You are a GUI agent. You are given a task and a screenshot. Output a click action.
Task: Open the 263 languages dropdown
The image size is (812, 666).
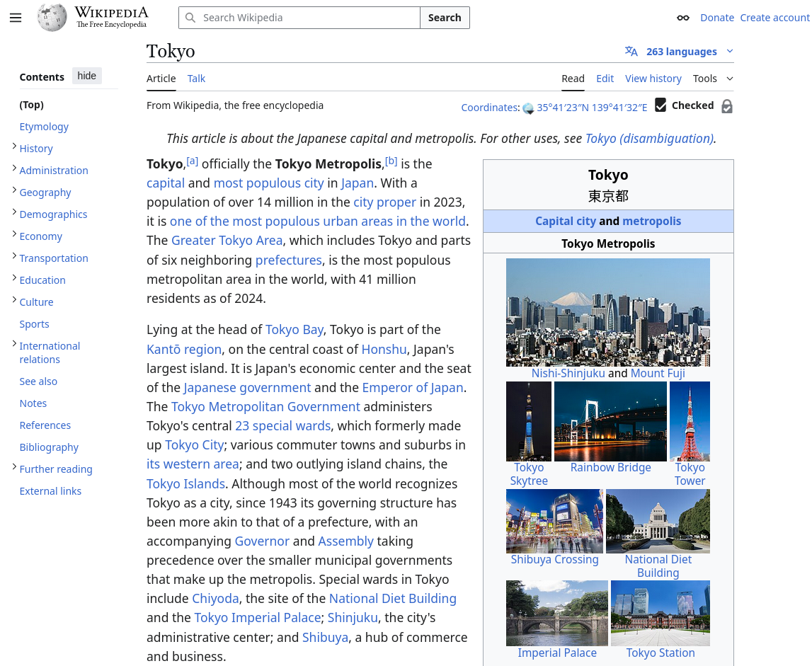coord(681,51)
